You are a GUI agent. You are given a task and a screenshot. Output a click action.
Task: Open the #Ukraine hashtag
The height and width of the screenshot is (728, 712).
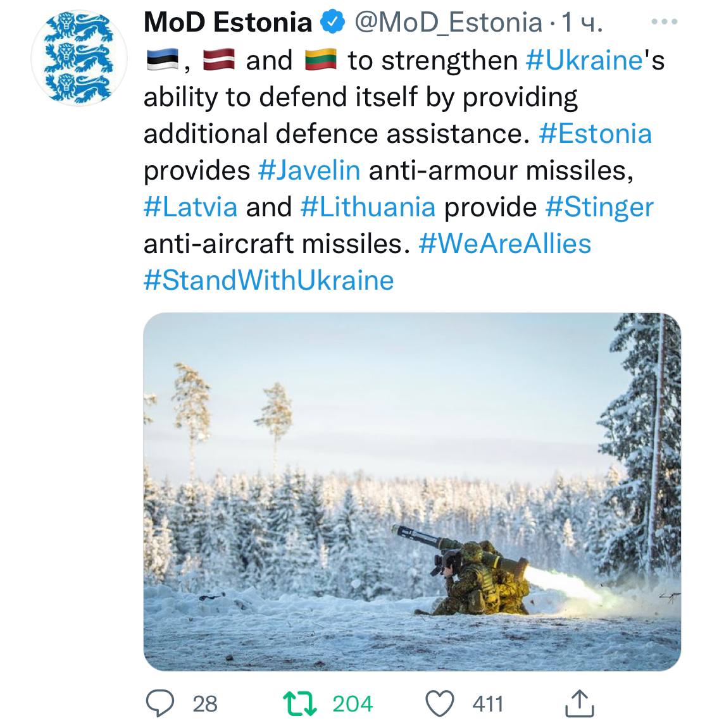click(584, 61)
